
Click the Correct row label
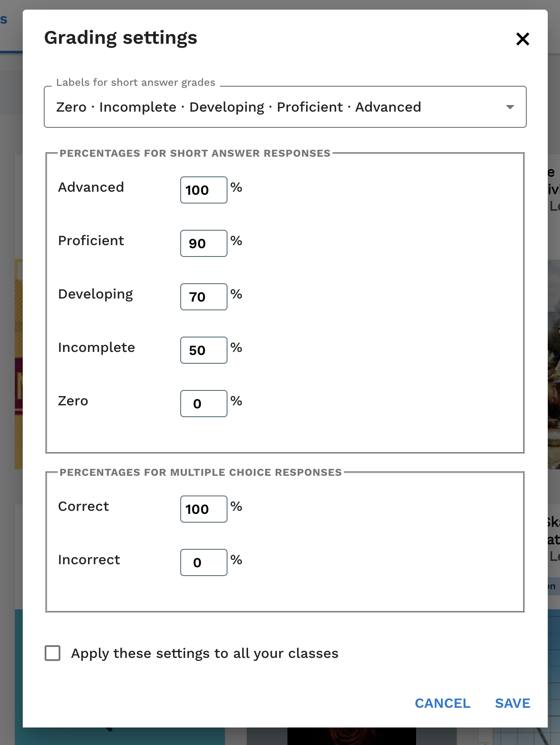pos(83,506)
